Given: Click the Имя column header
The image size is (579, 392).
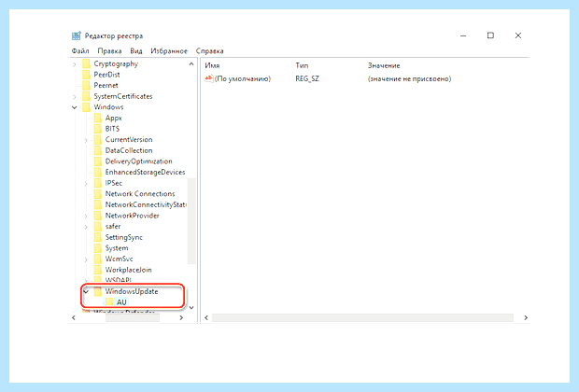Looking at the screenshot, I should pyautogui.click(x=212, y=65).
